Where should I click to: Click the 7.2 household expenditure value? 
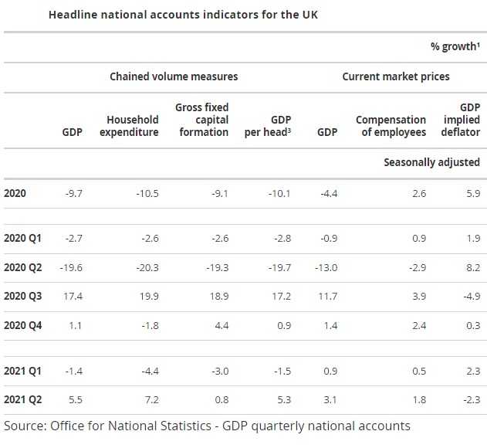pyautogui.click(x=150, y=400)
